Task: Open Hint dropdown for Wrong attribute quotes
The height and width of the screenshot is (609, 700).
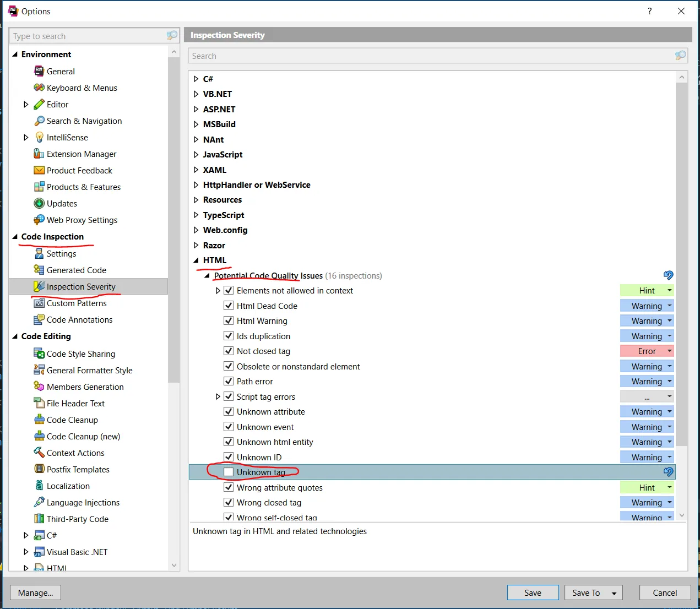Action: coord(647,487)
